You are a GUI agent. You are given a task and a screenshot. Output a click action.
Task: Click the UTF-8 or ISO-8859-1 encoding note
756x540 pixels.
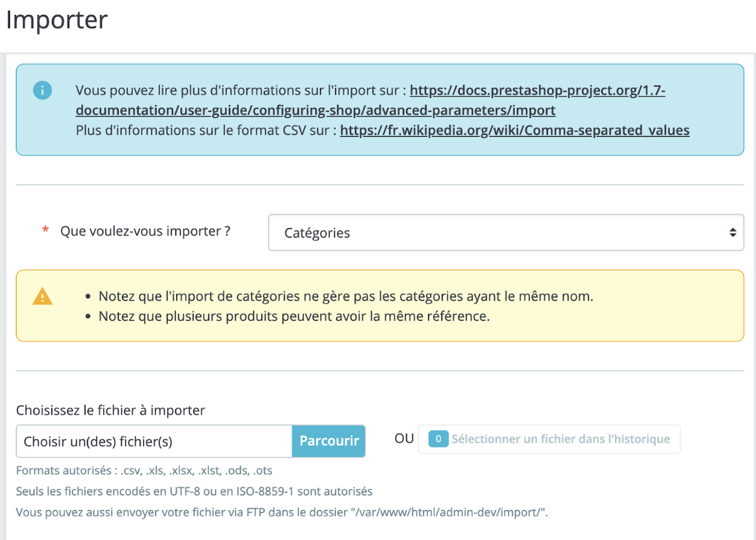pos(194,491)
